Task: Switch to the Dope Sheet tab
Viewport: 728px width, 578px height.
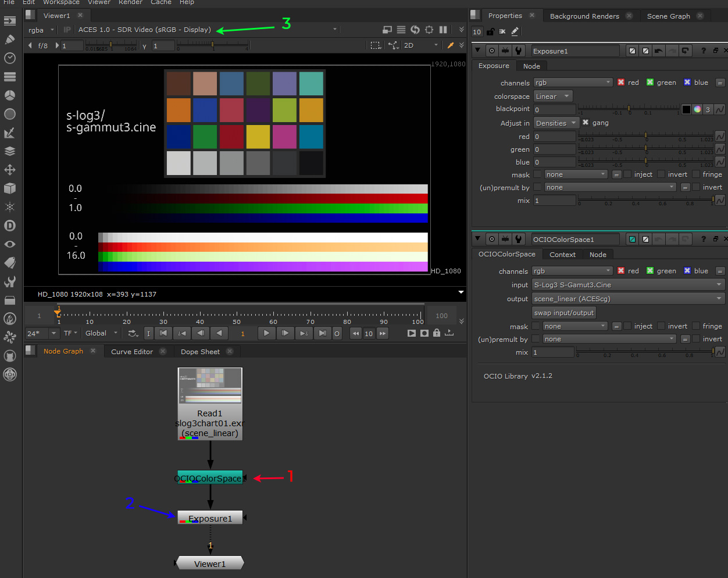Action: pyautogui.click(x=200, y=352)
